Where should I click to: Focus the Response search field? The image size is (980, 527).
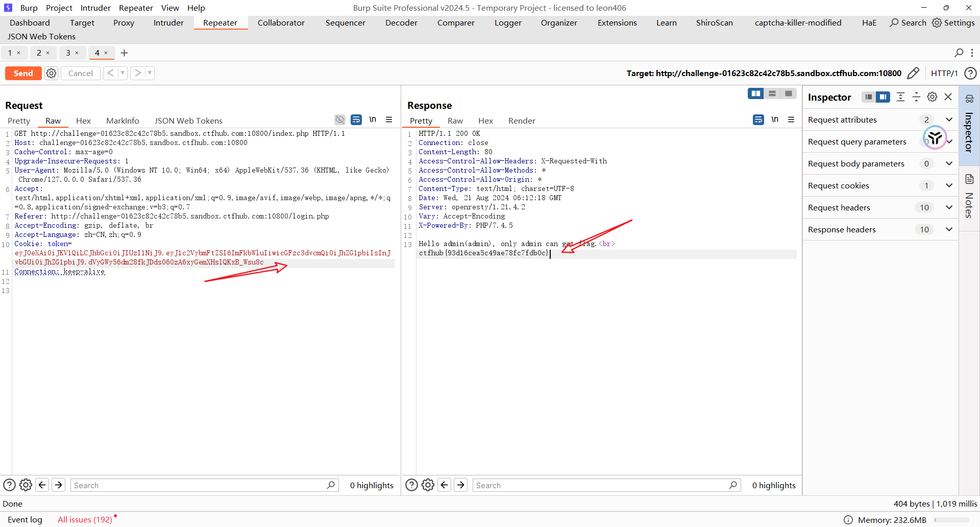click(606, 485)
